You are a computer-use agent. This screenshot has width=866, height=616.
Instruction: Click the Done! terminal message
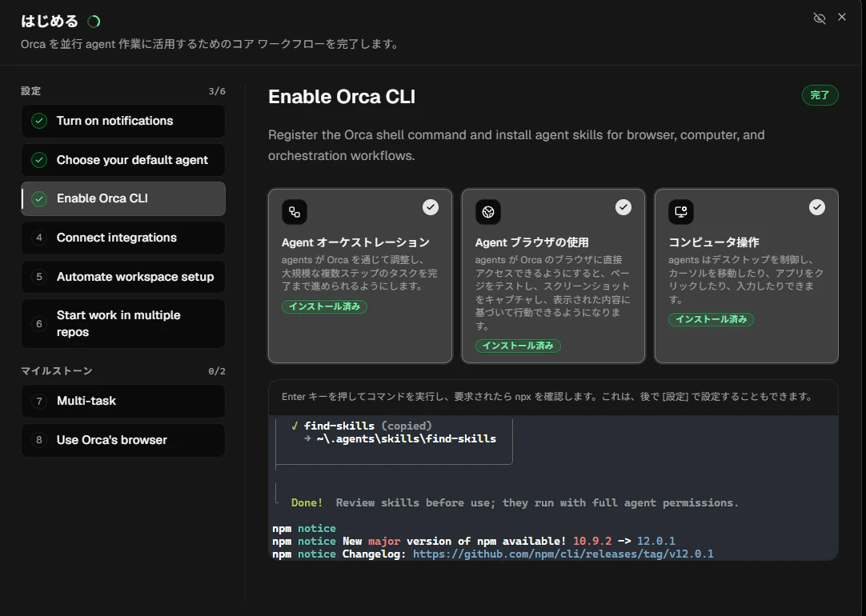307,503
